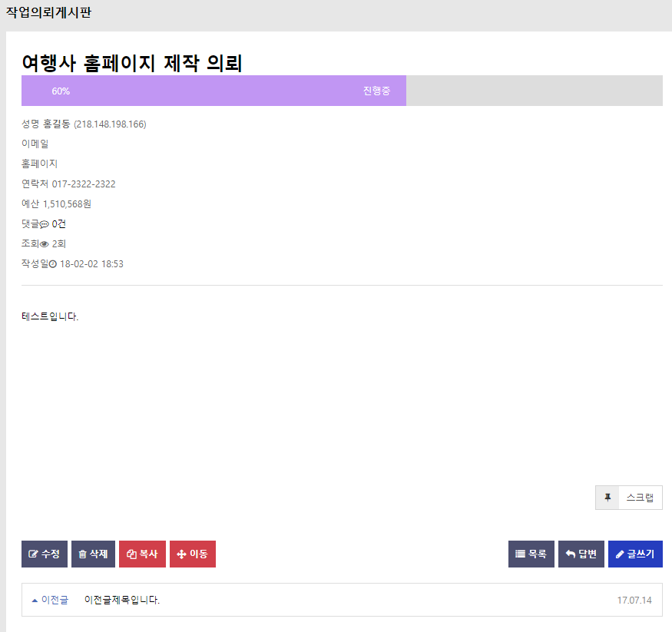Click the 17.07.14 date in previous post row
This screenshot has width=672, height=632.
[634, 601]
